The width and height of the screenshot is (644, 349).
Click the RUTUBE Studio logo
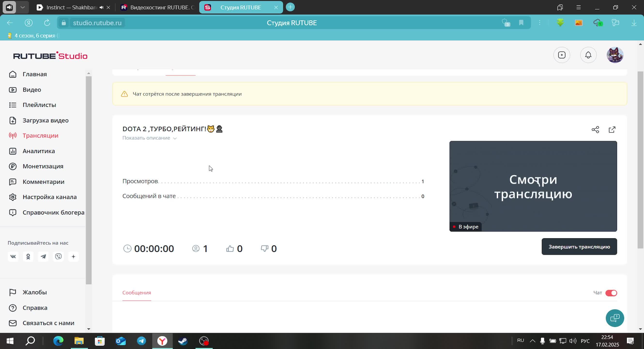tap(50, 56)
